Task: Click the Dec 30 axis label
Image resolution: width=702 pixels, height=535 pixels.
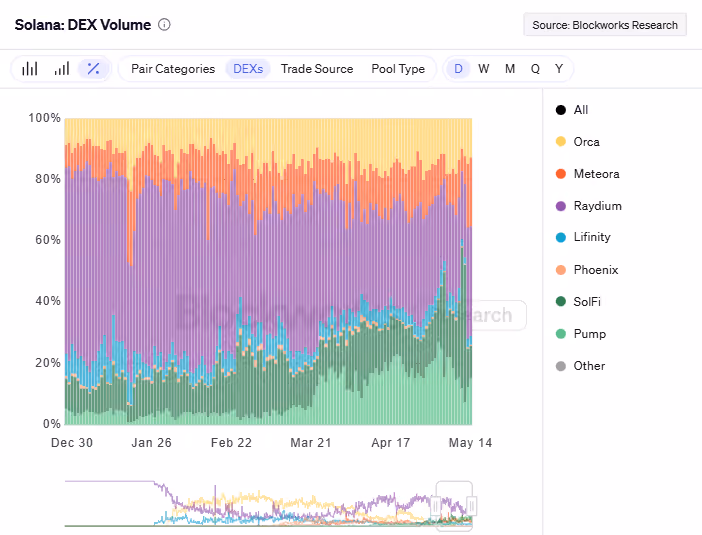Action: (x=72, y=443)
